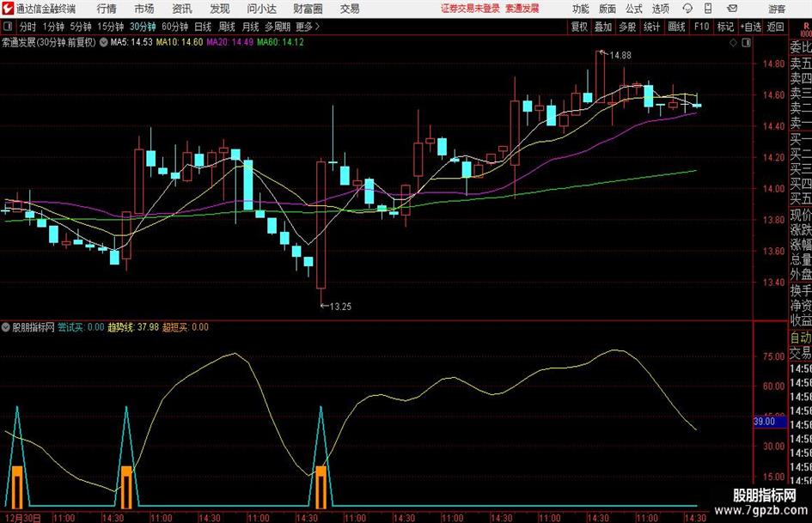The image size is (812, 523).
Task: Select the 30分钟 period tab
Action: click(x=143, y=27)
